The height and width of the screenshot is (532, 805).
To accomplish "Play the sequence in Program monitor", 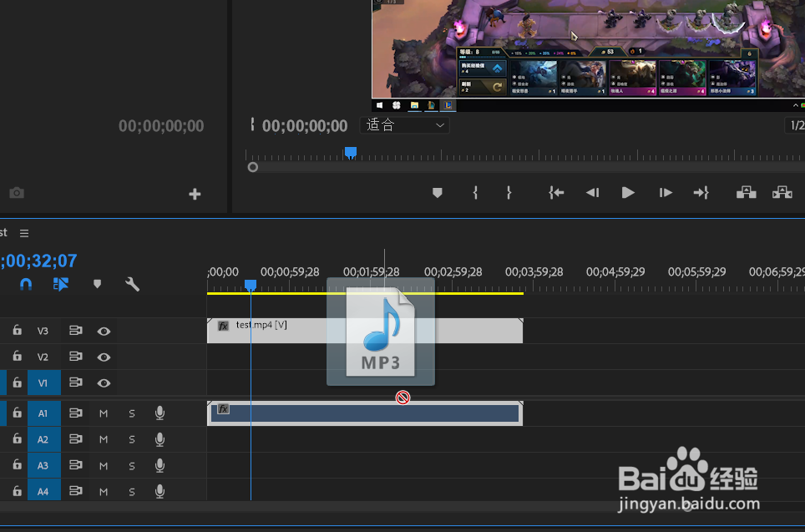I will [x=628, y=193].
